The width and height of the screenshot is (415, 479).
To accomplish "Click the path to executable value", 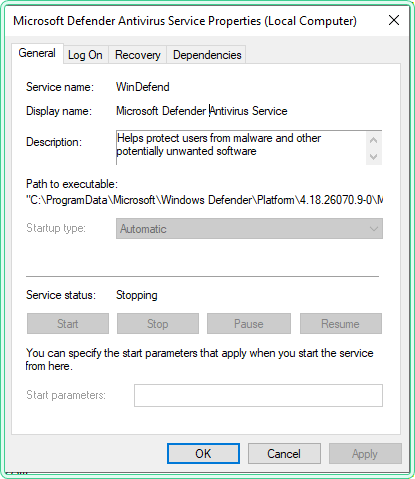I will click(204, 200).
